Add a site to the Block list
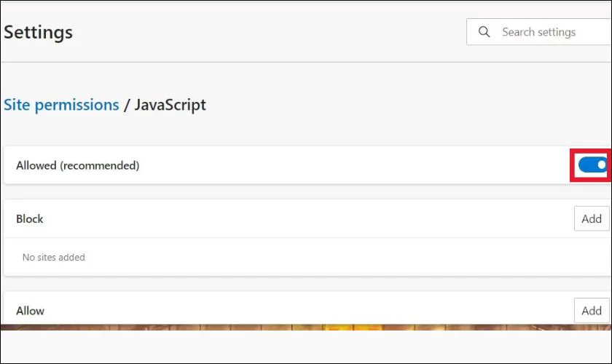 tap(592, 218)
